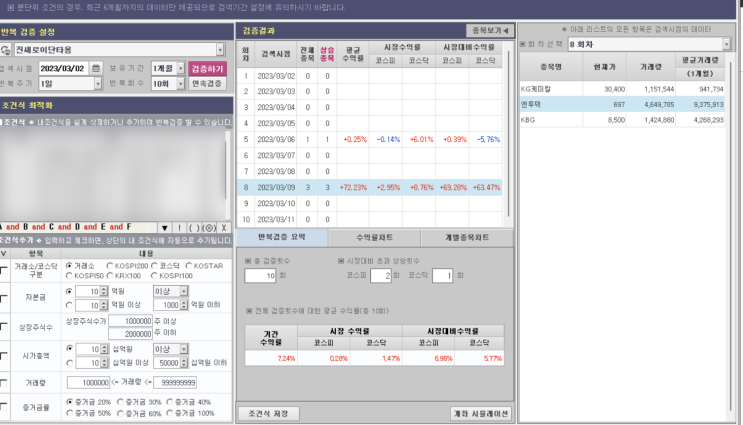Screen dimensions: 743x425
Task: Open the 진새로이단타용 condition dropdown
Action: pos(220,50)
